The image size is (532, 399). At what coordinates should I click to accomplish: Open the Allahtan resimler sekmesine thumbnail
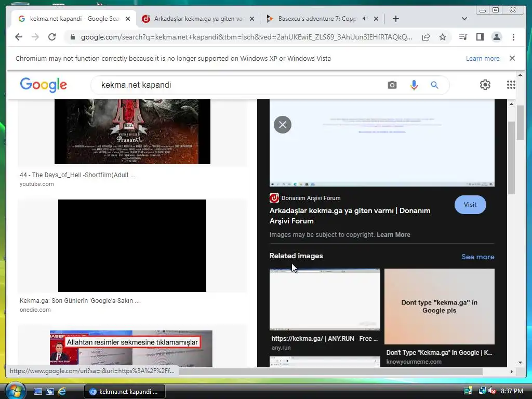coord(131,349)
